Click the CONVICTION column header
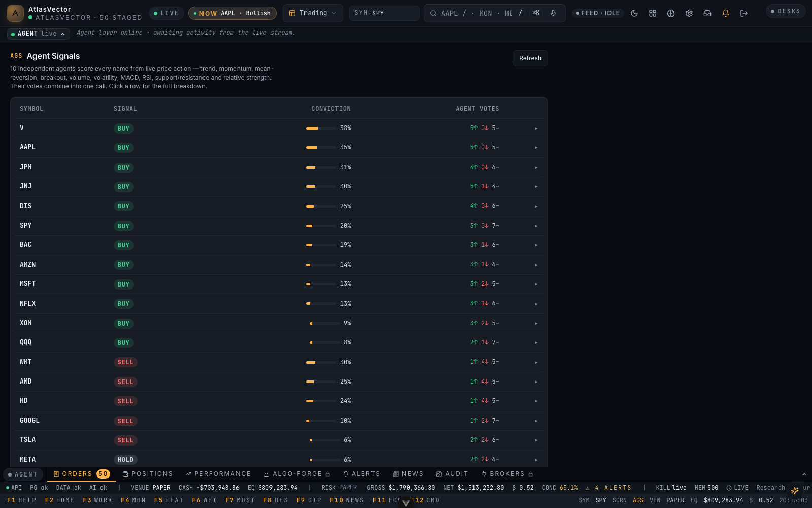The height and width of the screenshot is (508, 812). pos(331,109)
